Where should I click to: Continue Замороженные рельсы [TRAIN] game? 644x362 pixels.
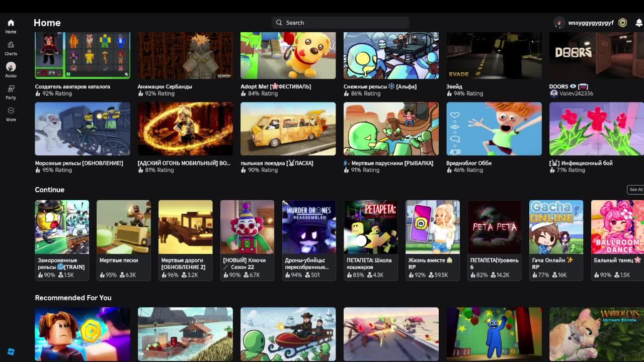[x=62, y=240]
